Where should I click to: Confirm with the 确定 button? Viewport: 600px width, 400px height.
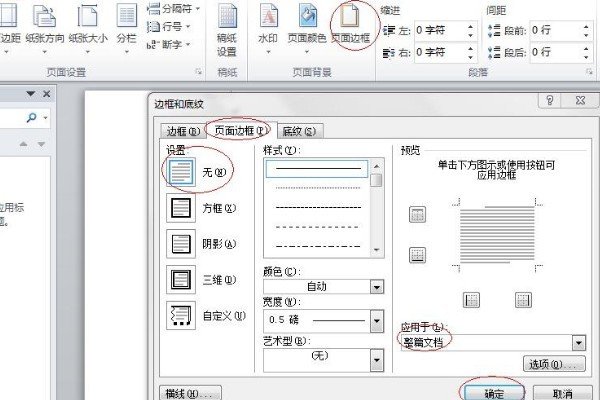(494, 393)
